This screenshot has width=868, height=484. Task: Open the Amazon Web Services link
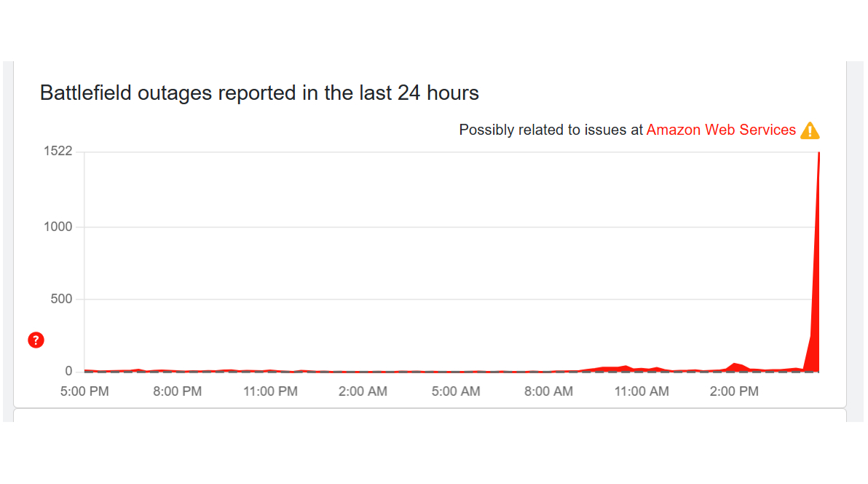click(x=721, y=130)
